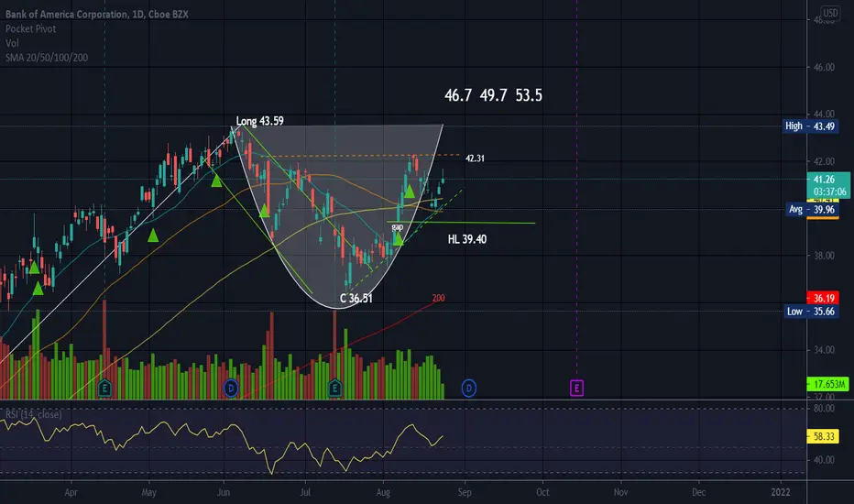Select the RSI (14, close) indicator label
Viewport: 854px width, 504px height.
pos(34,414)
